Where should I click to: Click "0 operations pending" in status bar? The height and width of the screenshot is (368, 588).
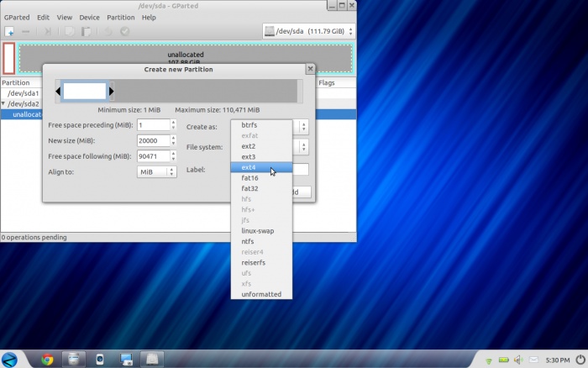(34, 237)
